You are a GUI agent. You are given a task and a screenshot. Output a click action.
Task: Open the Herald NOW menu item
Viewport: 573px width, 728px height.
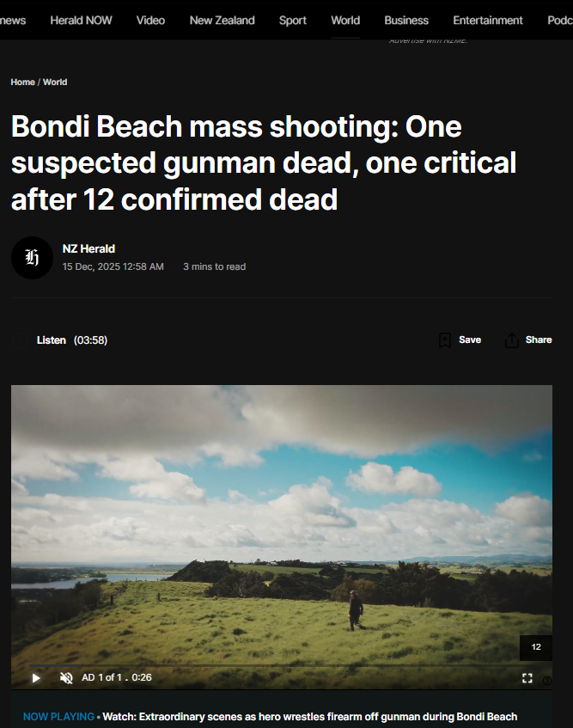[x=82, y=21]
